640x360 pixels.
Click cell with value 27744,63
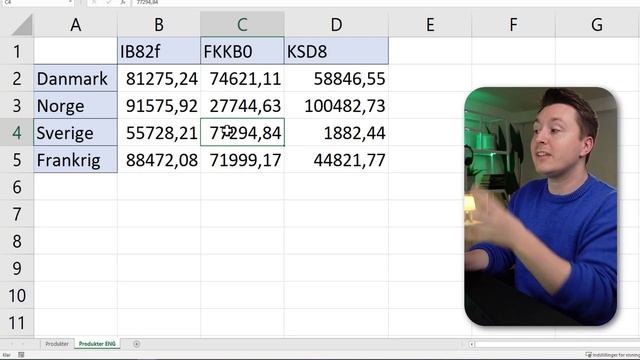click(242, 105)
